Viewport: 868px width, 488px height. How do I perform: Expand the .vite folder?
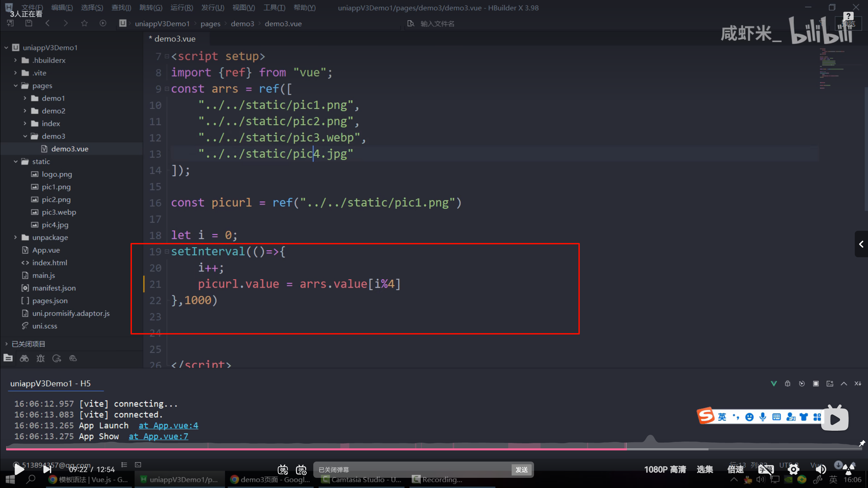[x=15, y=73]
